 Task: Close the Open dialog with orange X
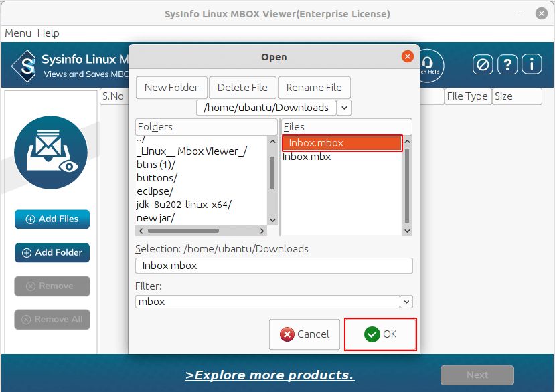408,56
